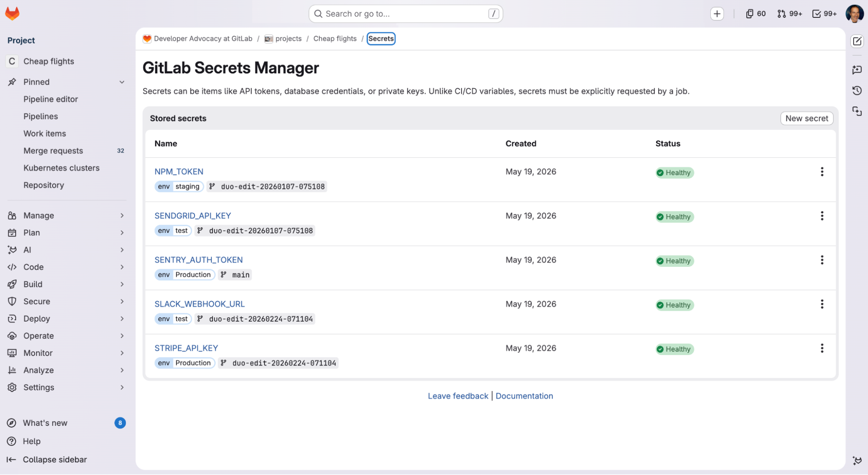Click the Secure shield icon
Screen dimensions: 868x475
click(x=12, y=302)
